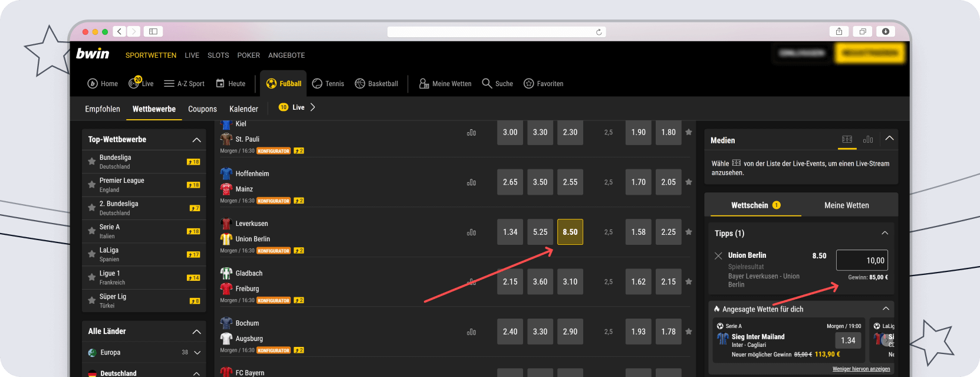Open Heute calendar view
The width and height of the screenshot is (980, 377).
coord(231,84)
